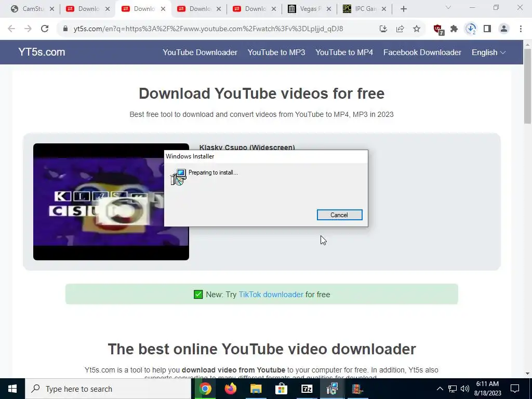Screen dimensions: 532x399
Task: Click scrollbar down arrow
Action: point(528,374)
